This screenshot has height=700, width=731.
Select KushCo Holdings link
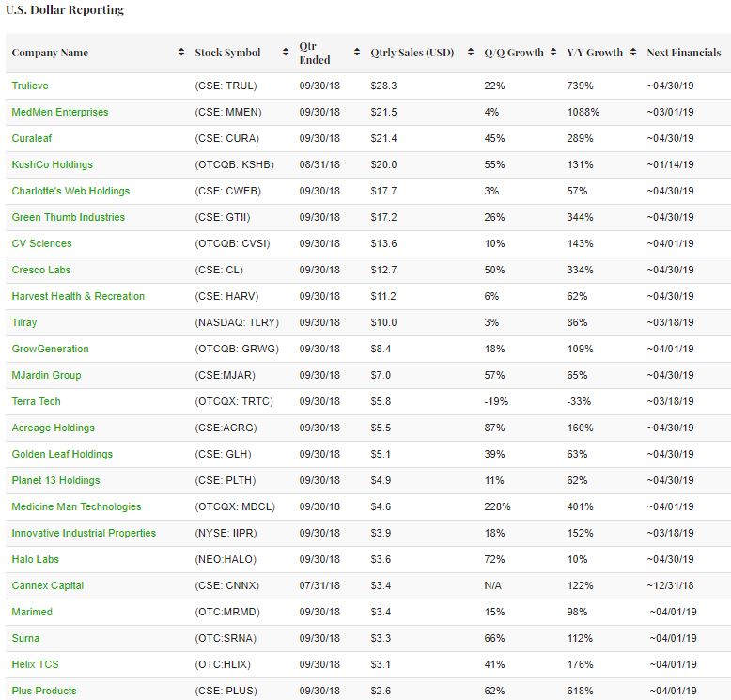pos(53,164)
